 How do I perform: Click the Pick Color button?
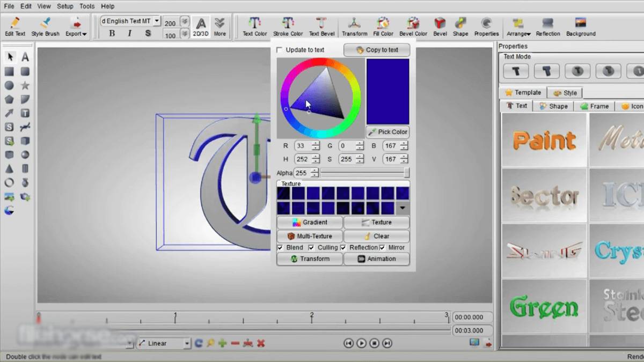(x=387, y=132)
